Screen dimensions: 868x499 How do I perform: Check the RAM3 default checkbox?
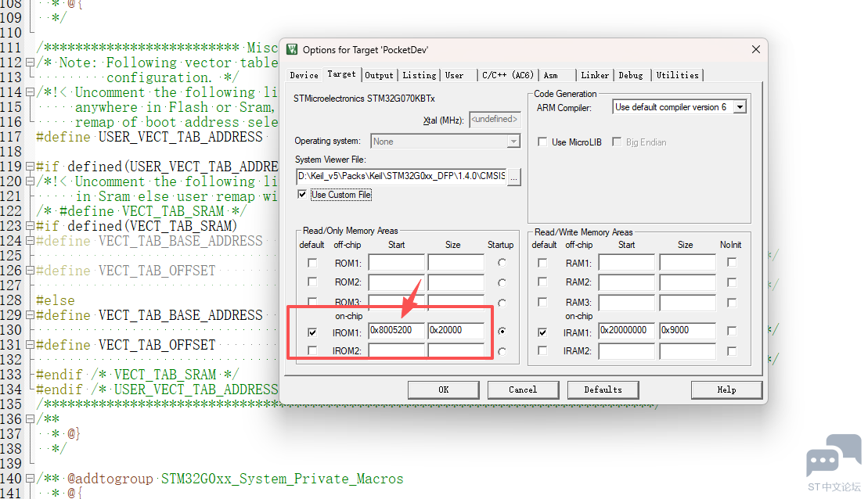(x=542, y=302)
